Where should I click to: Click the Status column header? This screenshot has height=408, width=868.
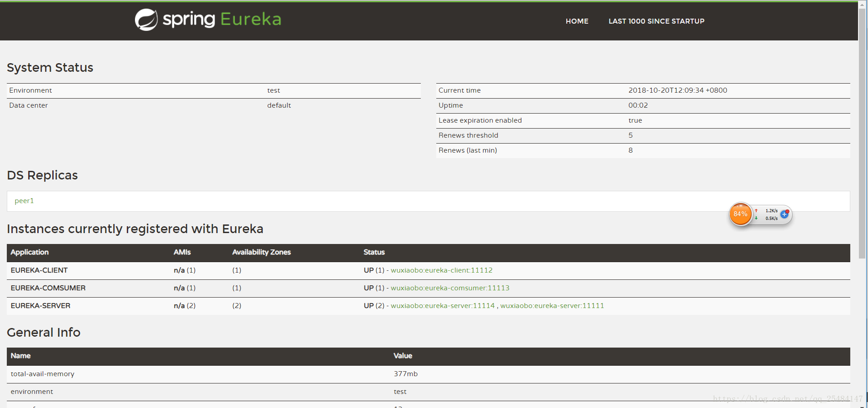click(x=374, y=252)
